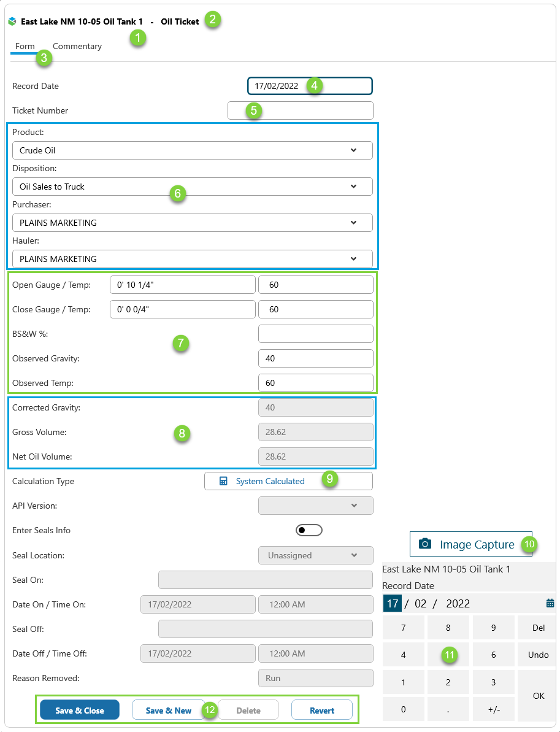Click the calculator icon in Calculation Type

point(224,481)
